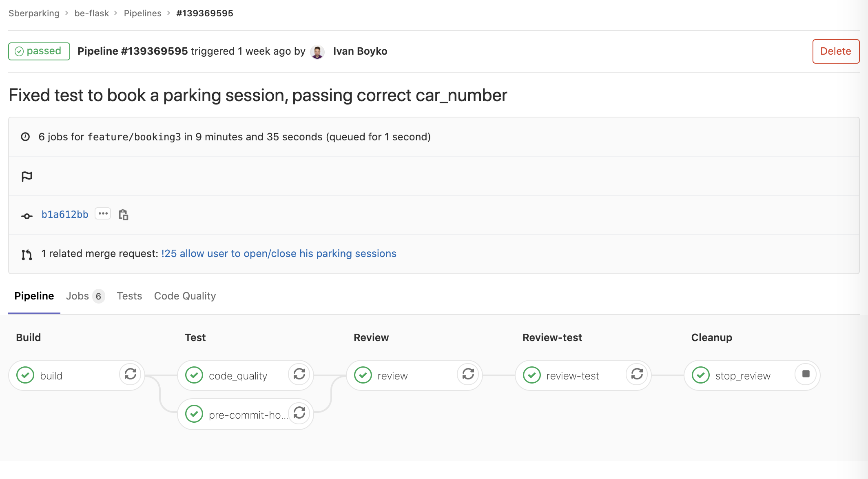Expand the commit details with the ellipsis button

[103, 214]
